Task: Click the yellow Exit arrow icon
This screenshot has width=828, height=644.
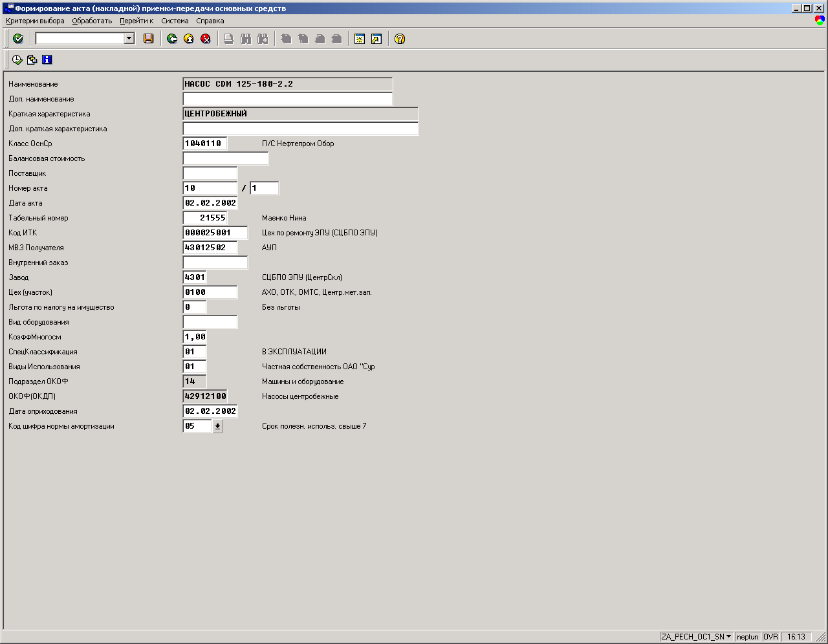Action: (x=189, y=39)
